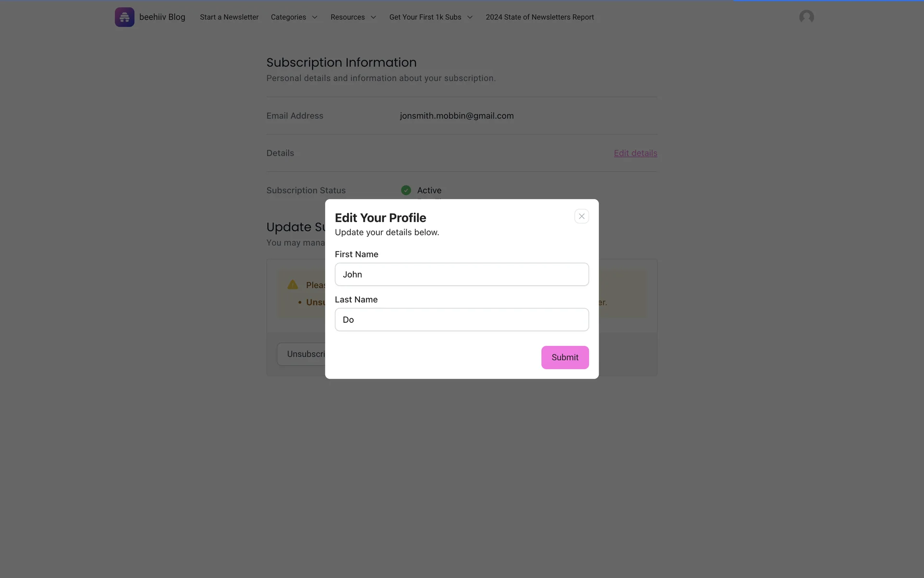This screenshot has height=578, width=924.
Task: Click the Edit details link
Action: pyautogui.click(x=635, y=153)
